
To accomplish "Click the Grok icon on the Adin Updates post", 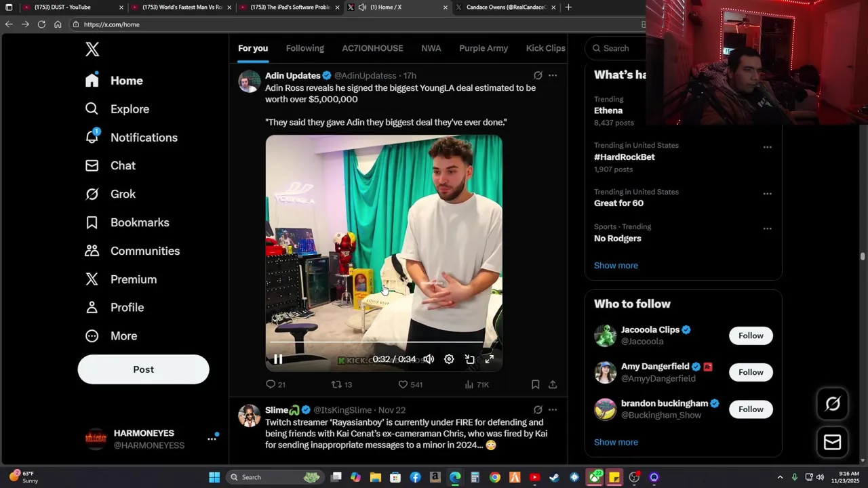I will [x=538, y=75].
